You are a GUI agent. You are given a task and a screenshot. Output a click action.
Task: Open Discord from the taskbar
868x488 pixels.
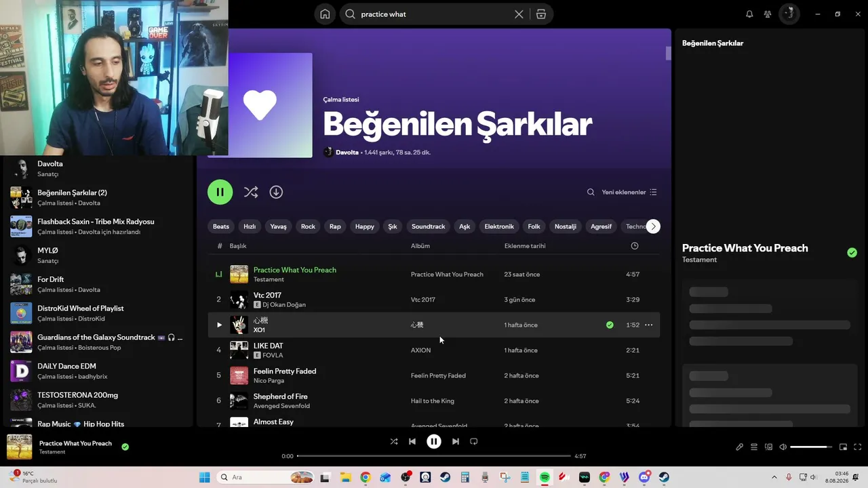(644, 477)
